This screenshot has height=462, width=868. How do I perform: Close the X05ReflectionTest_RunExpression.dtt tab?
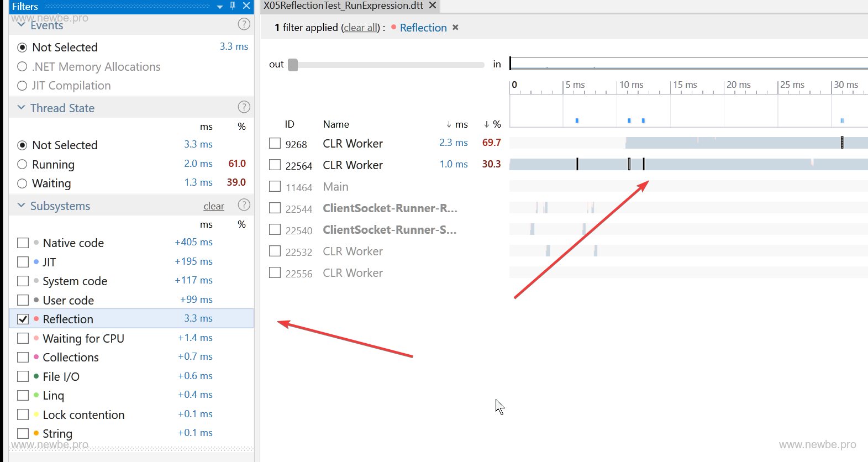433,6
